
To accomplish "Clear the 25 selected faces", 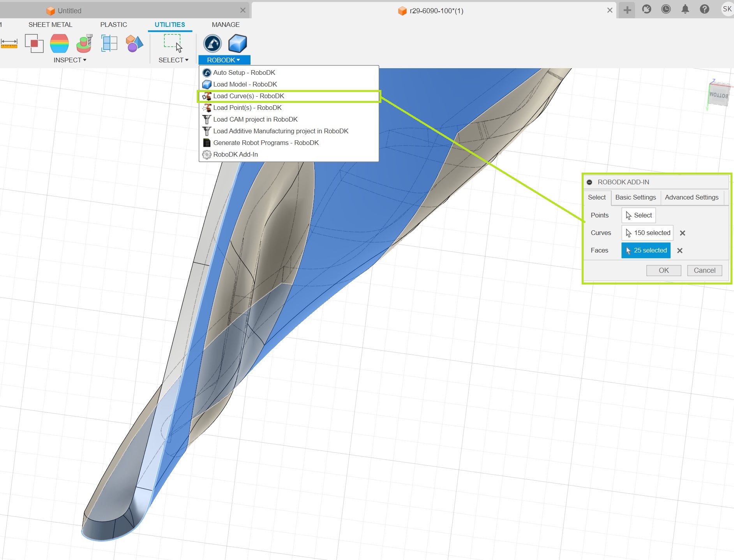I will coord(680,251).
